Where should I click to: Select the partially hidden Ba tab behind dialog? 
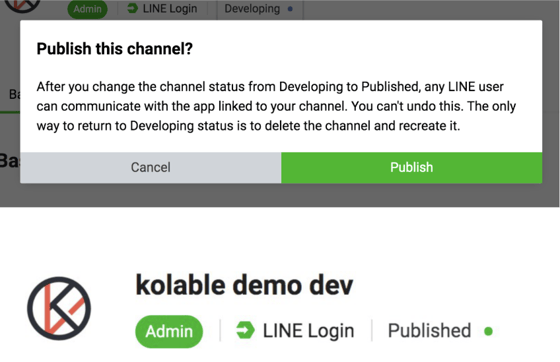click(x=14, y=95)
